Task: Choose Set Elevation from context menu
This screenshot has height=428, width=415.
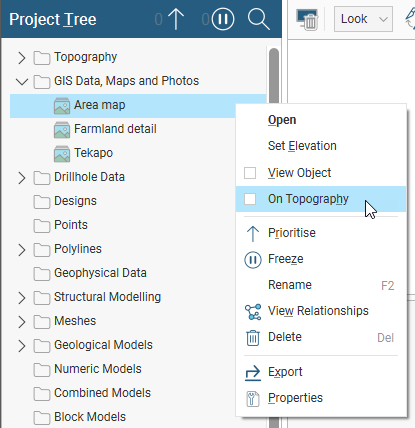Action: point(302,146)
